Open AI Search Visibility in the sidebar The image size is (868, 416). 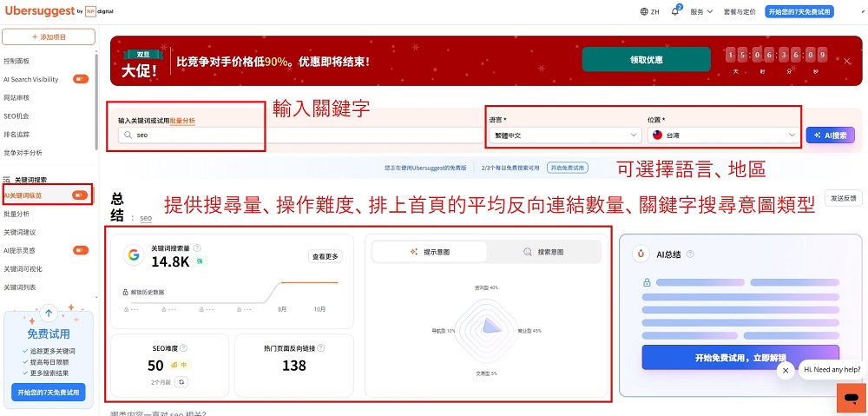[31, 79]
